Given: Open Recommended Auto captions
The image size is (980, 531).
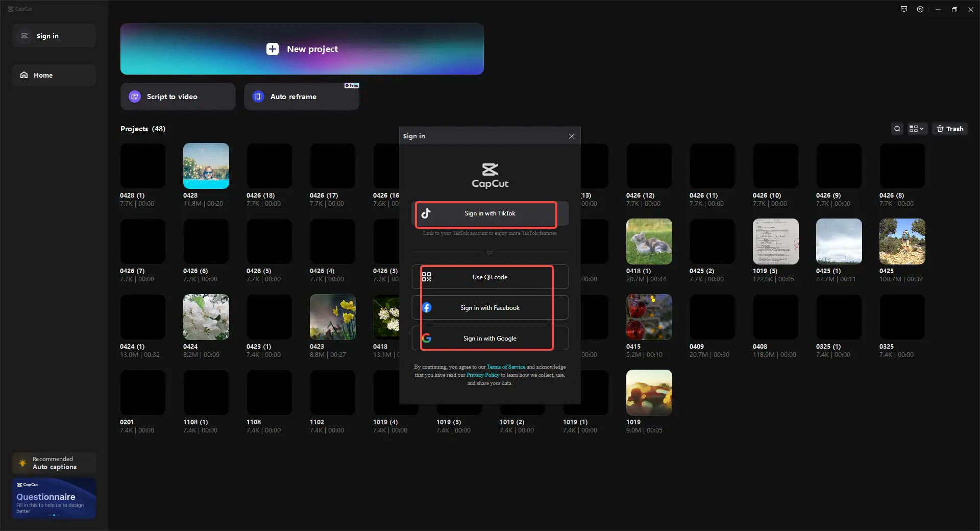Looking at the screenshot, I should pyautogui.click(x=54, y=463).
